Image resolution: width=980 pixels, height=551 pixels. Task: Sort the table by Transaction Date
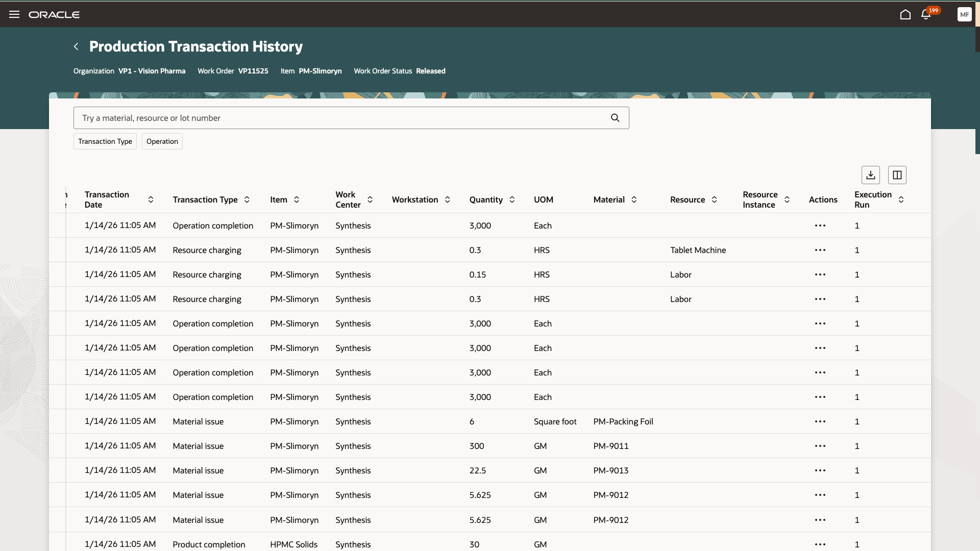click(x=151, y=199)
